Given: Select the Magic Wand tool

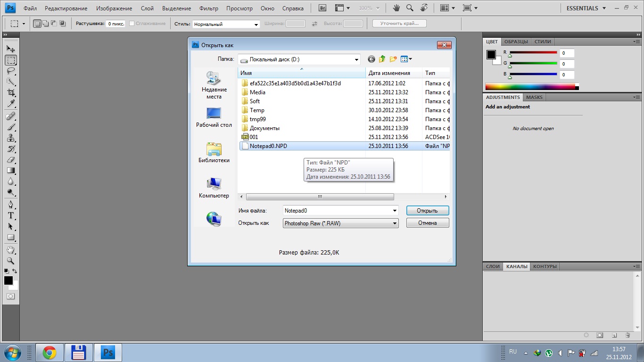Looking at the screenshot, I should [11, 82].
